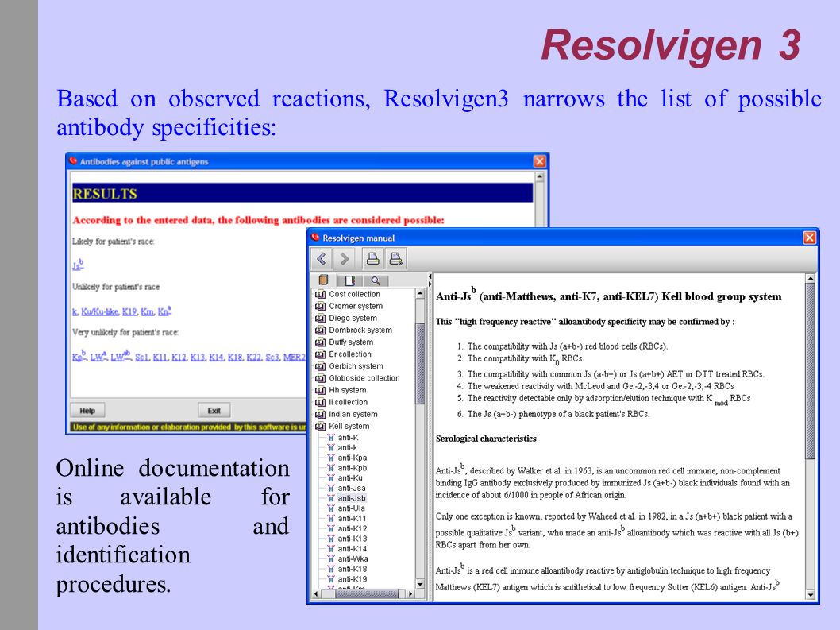Viewport: 840px width, 630px height.
Task: Open page setup printer icon
Action: pyautogui.click(x=396, y=259)
